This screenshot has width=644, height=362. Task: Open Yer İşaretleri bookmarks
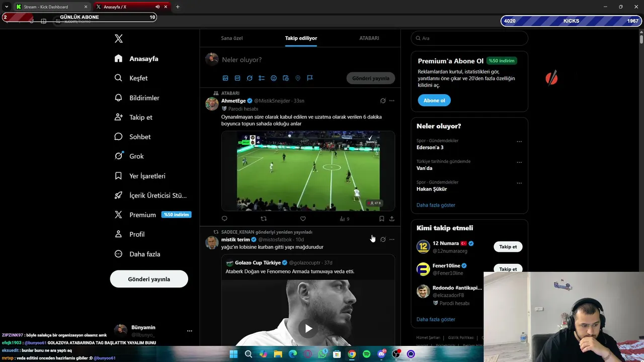click(140, 176)
